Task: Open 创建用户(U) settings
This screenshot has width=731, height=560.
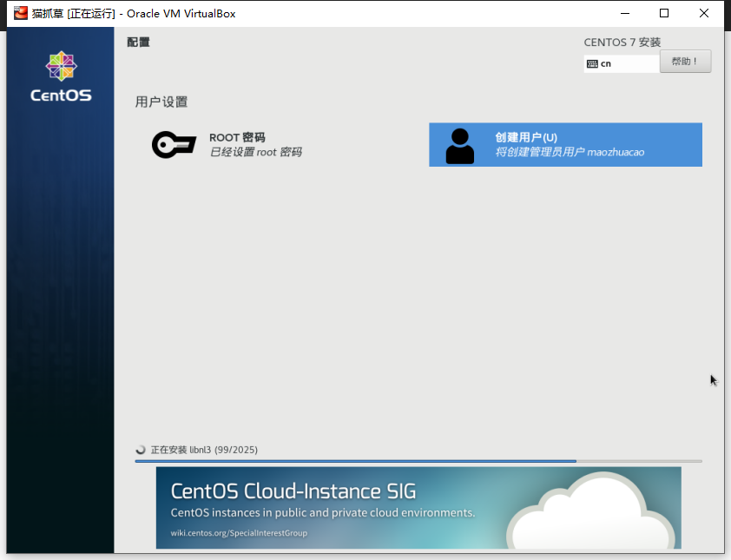Action: tap(565, 144)
